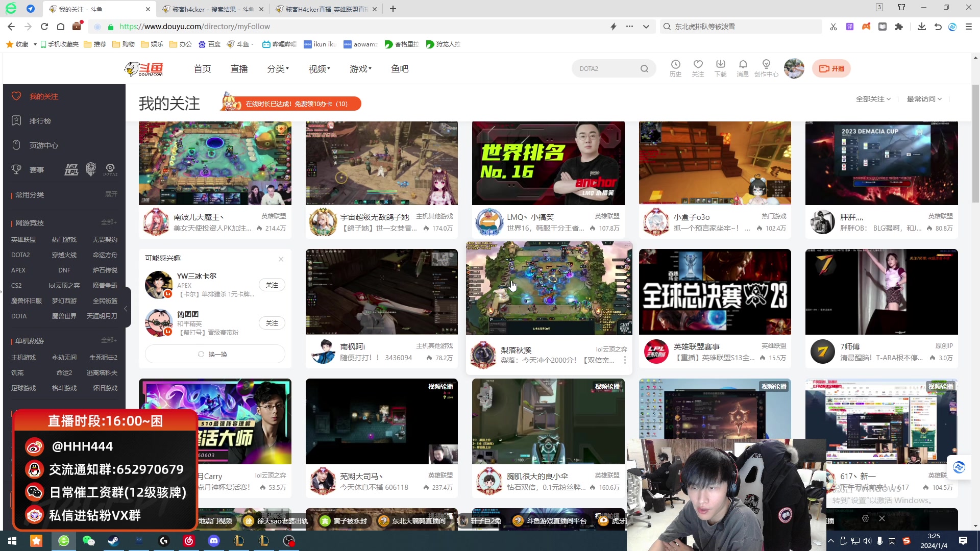Viewport: 980px width, 551px height.
Task: Expand the 最常访问 sort dropdown
Action: click(924, 99)
